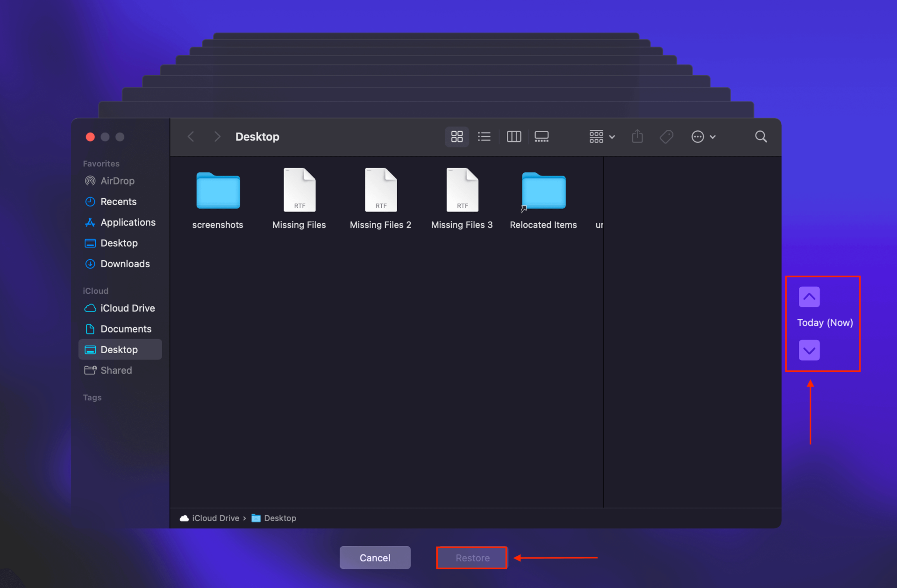Open the More actions dropdown
897x588 pixels.
(703, 136)
